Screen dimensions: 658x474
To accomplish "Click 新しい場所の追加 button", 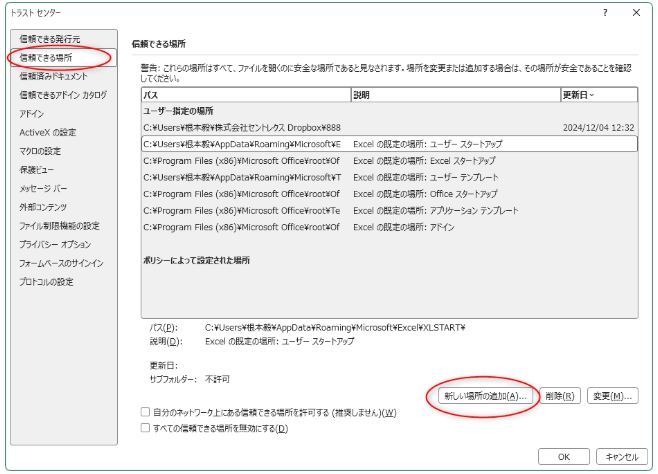I will pyautogui.click(x=485, y=396).
